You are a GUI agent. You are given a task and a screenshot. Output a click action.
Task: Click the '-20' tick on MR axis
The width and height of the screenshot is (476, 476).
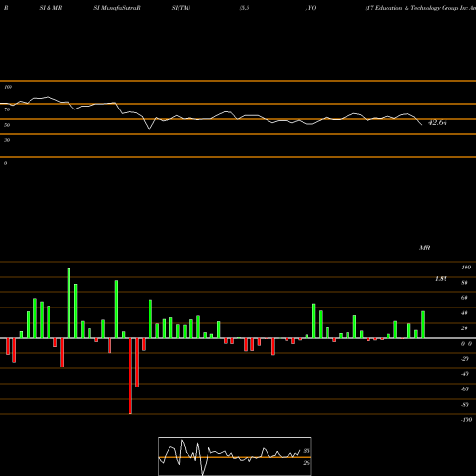[465, 359]
